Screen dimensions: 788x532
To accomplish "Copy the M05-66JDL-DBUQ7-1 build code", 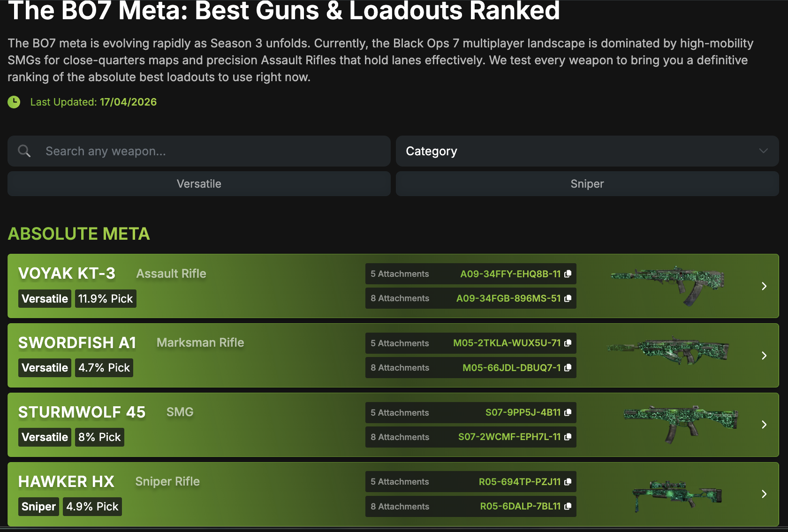I will (568, 368).
